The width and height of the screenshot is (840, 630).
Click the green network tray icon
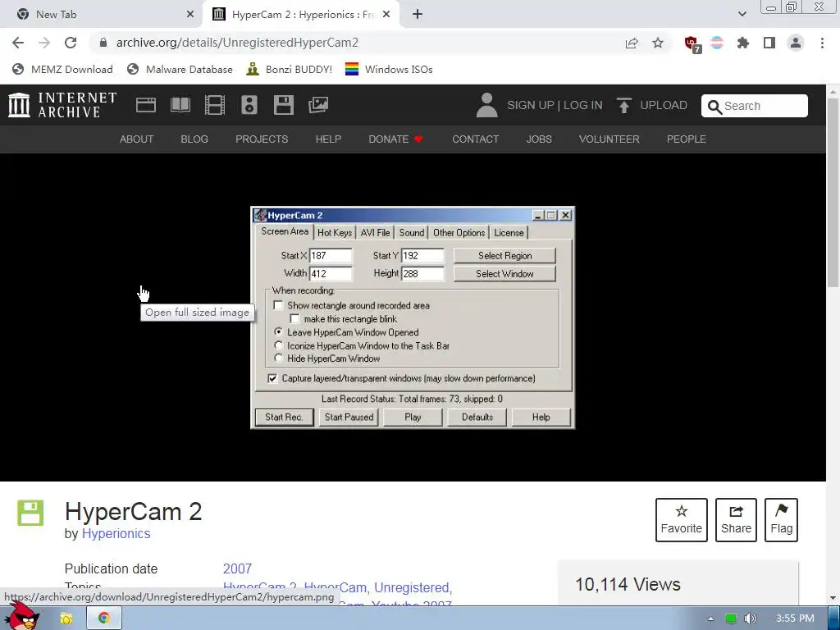[x=731, y=619]
